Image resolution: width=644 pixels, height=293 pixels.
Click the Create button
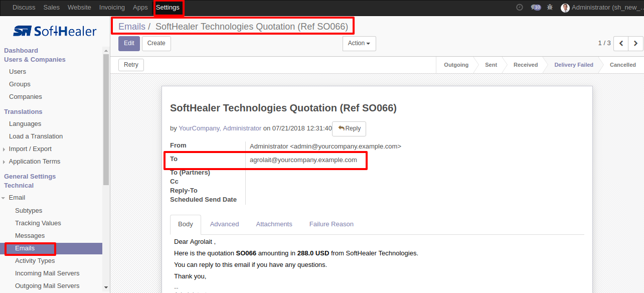coord(156,44)
